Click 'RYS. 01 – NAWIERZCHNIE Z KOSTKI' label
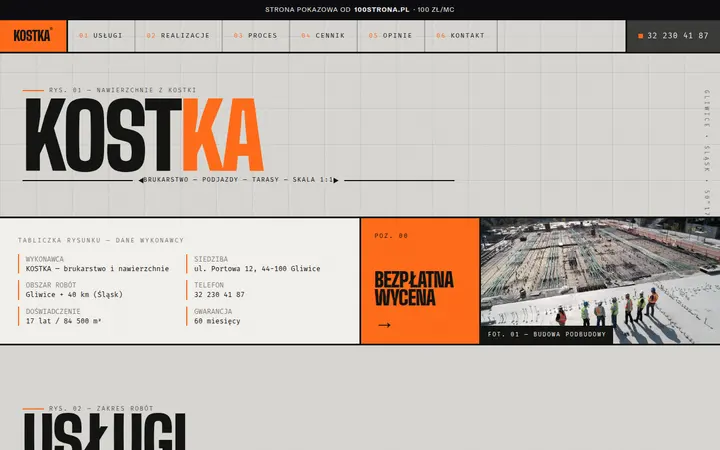 (x=123, y=90)
